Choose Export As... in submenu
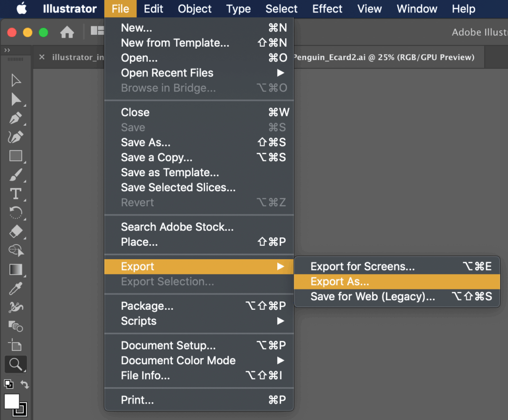 pos(397,281)
